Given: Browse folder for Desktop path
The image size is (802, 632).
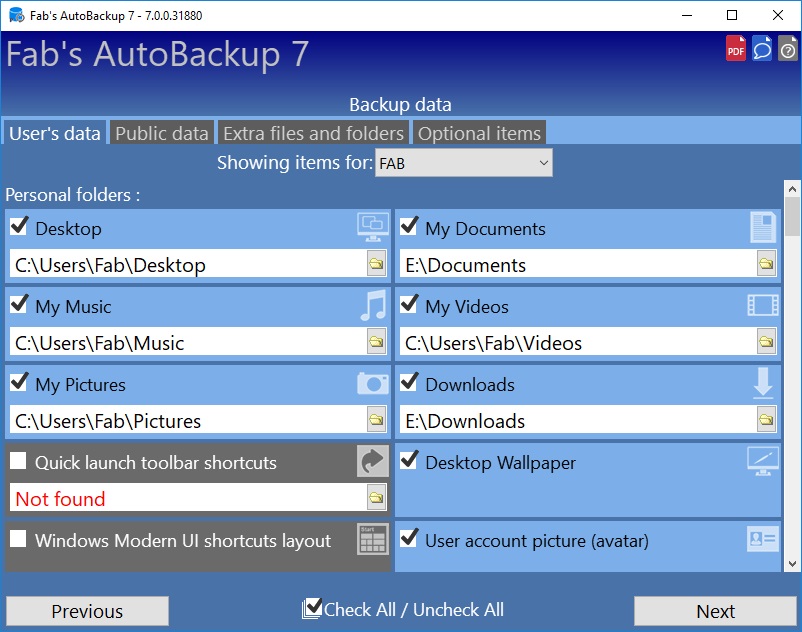Looking at the screenshot, I should (376, 264).
